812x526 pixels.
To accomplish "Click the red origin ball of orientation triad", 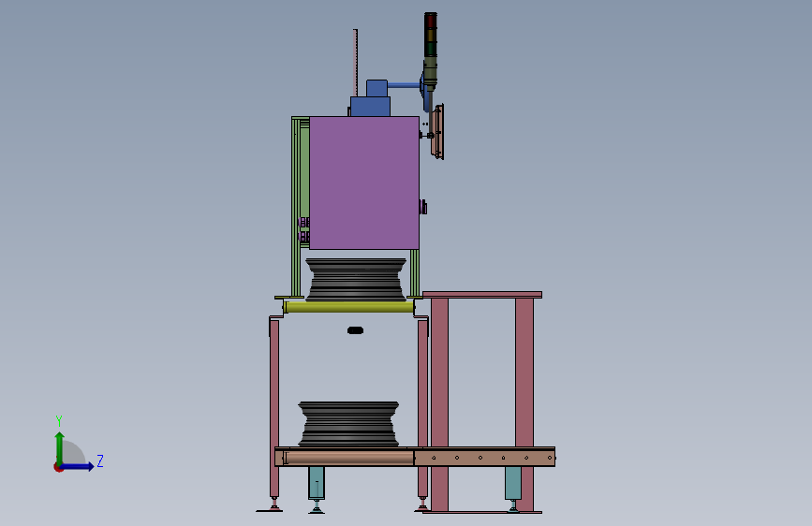I will point(58,467).
